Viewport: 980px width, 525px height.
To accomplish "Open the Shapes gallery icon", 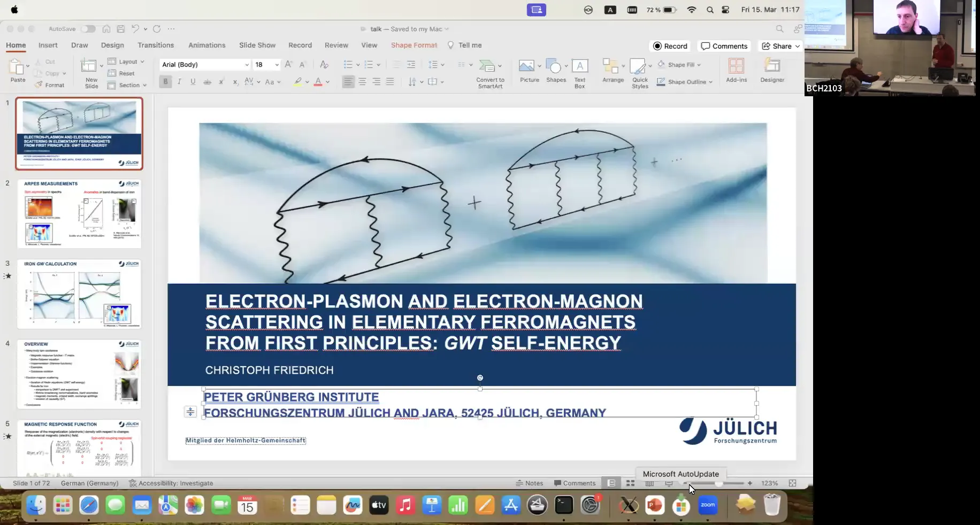I will tap(554, 66).
